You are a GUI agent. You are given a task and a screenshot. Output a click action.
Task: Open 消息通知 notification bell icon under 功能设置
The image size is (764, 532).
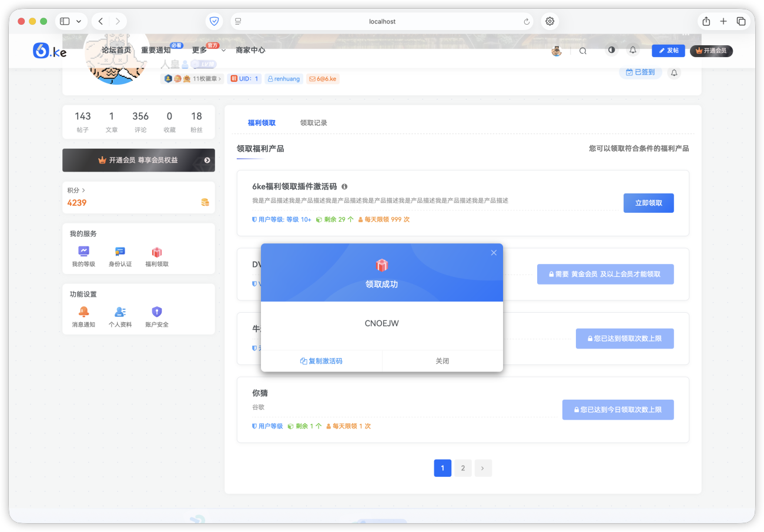coord(83,312)
